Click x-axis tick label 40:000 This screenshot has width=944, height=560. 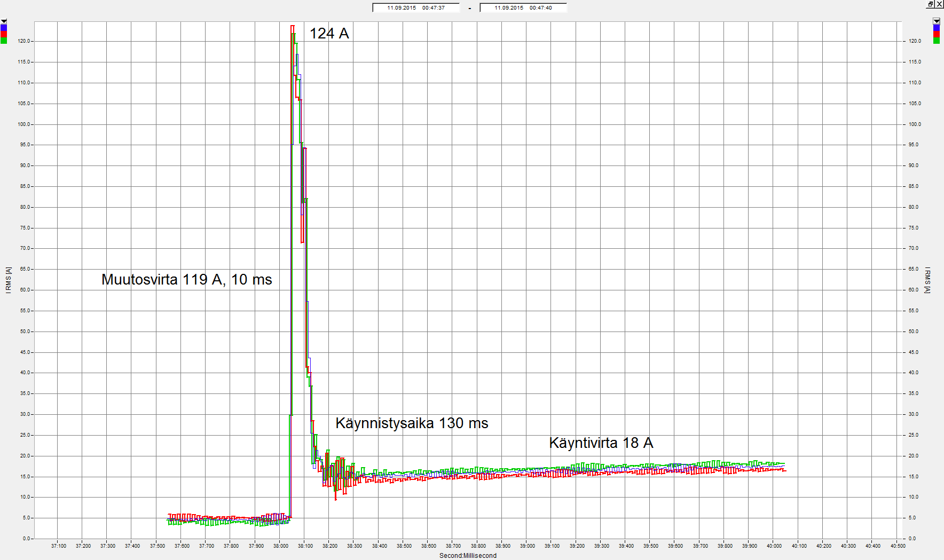(x=774, y=546)
